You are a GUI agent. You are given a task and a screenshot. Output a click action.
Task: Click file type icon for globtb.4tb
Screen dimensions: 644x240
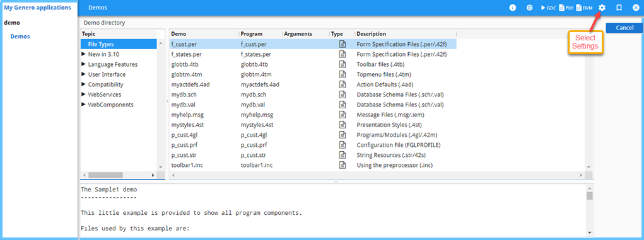pos(342,64)
